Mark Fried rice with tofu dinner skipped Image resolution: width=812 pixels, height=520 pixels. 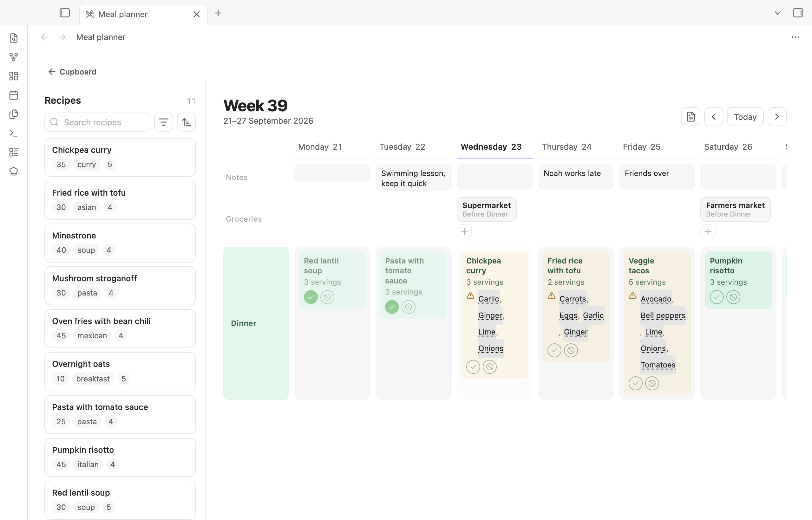click(x=571, y=350)
